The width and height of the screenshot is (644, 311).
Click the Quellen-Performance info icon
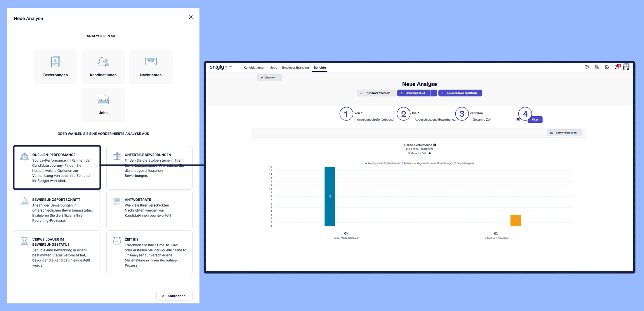[x=435, y=145]
